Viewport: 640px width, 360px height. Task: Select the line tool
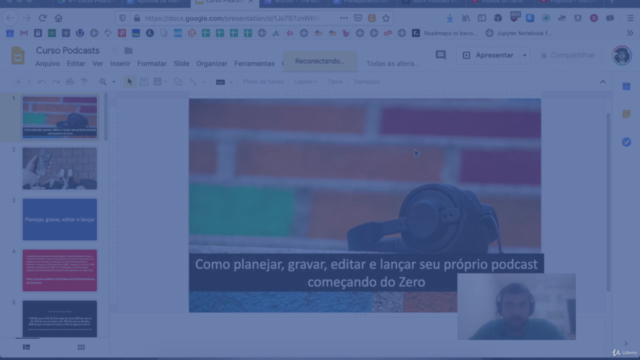(x=193, y=82)
